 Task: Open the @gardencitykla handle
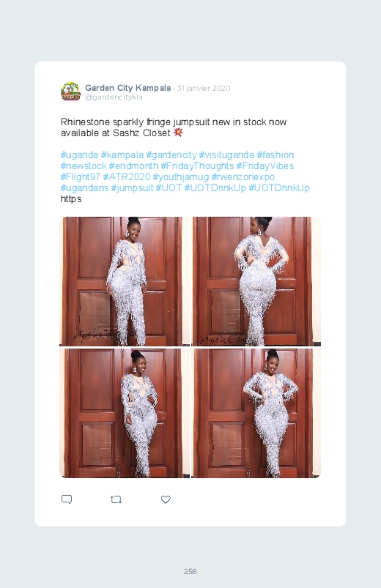114,97
